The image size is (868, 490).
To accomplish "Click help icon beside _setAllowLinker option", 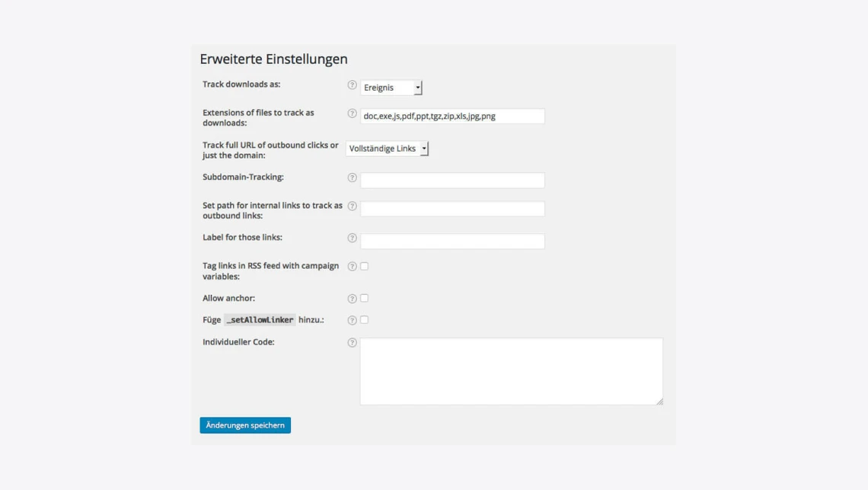I will pyautogui.click(x=352, y=320).
